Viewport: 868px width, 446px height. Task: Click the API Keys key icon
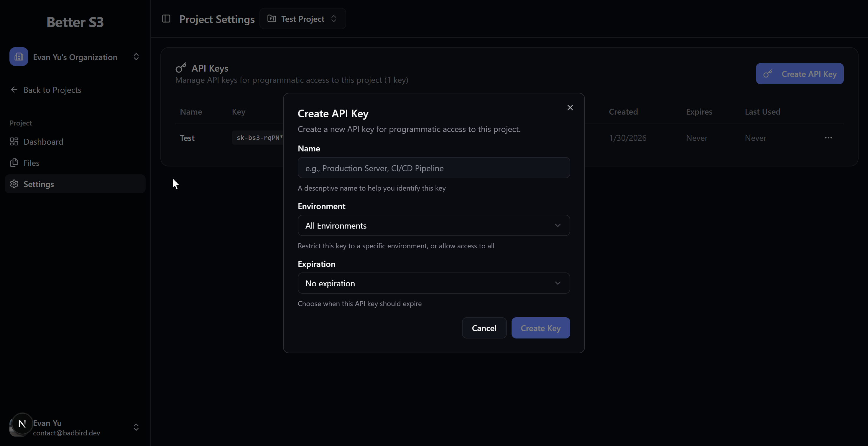tap(181, 68)
